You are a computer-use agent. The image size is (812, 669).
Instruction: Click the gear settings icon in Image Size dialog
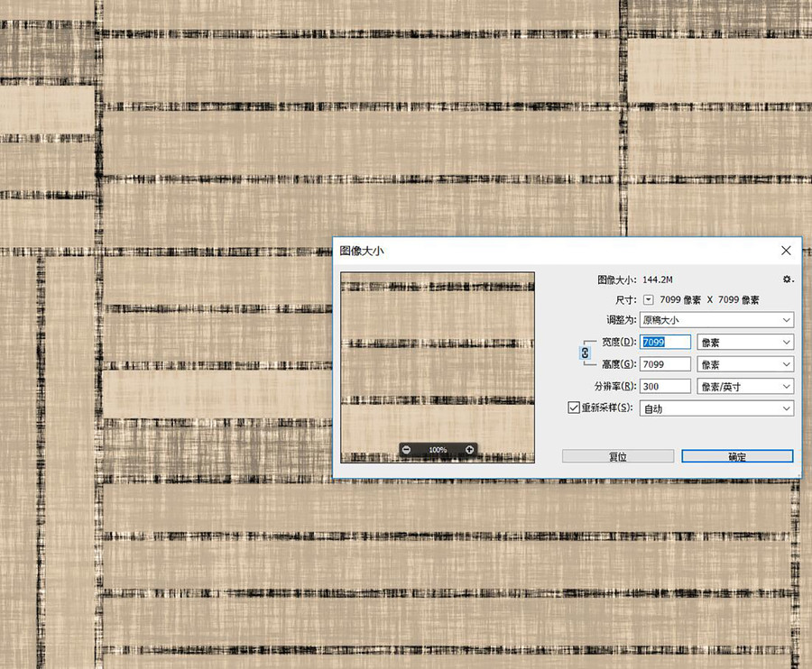pos(788,280)
